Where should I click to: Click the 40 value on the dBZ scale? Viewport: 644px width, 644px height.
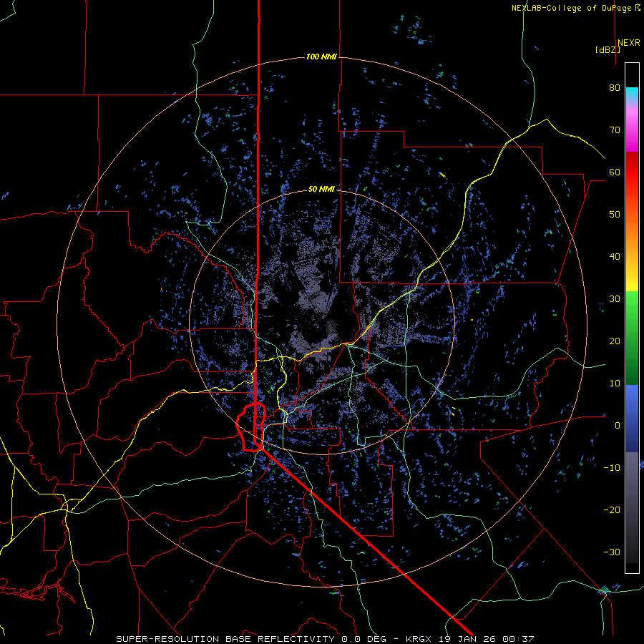point(615,257)
